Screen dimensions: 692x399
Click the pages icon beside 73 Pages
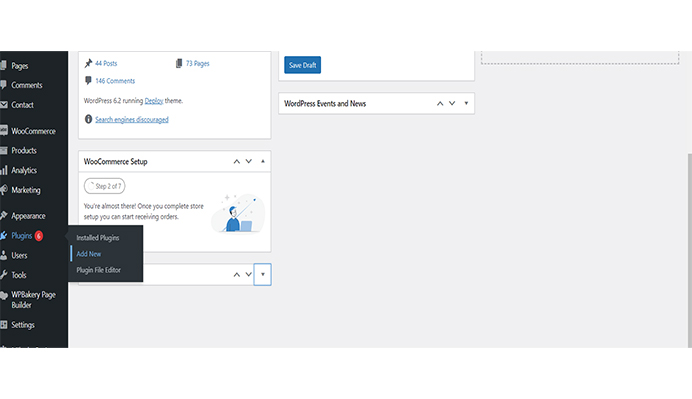coord(179,64)
